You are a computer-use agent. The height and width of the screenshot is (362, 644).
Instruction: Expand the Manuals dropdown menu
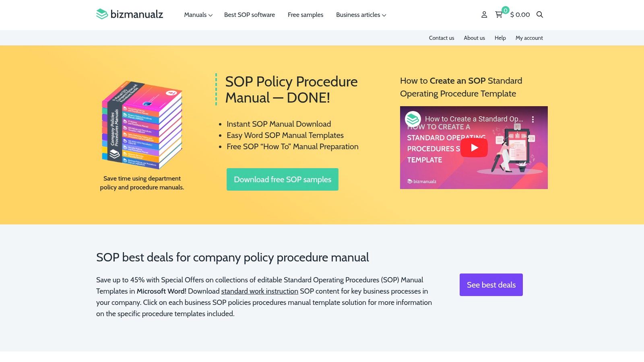pyautogui.click(x=198, y=15)
